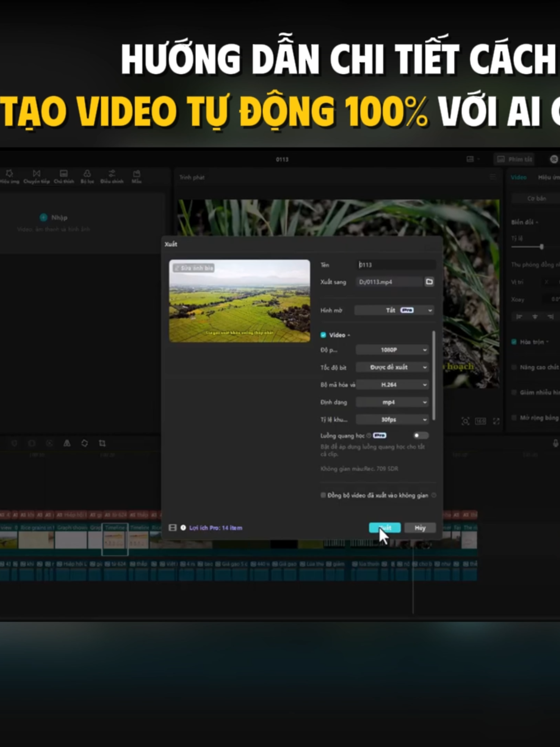Select the crop tool above timeline
Image resolution: width=560 pixels, height=747 pixels.
point(102,443)
